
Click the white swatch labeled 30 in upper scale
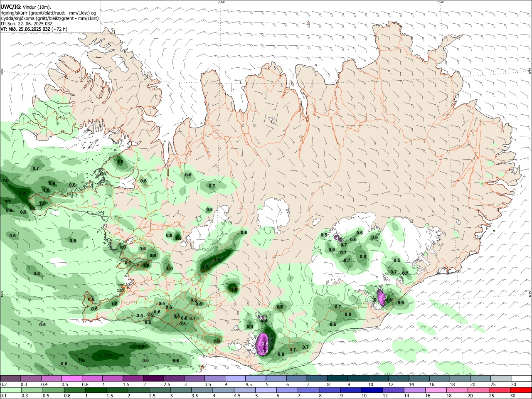pyautogui.click(x=521, y=379)
